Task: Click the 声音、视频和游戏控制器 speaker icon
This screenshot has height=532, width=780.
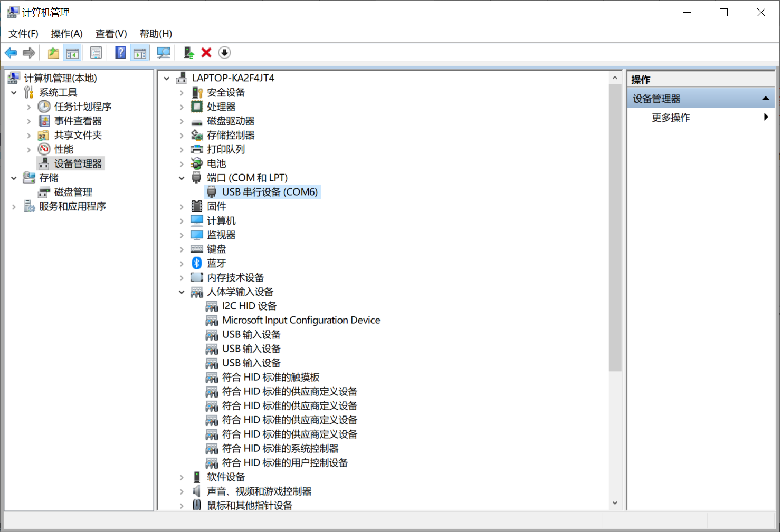Action: tap(197, 491)
